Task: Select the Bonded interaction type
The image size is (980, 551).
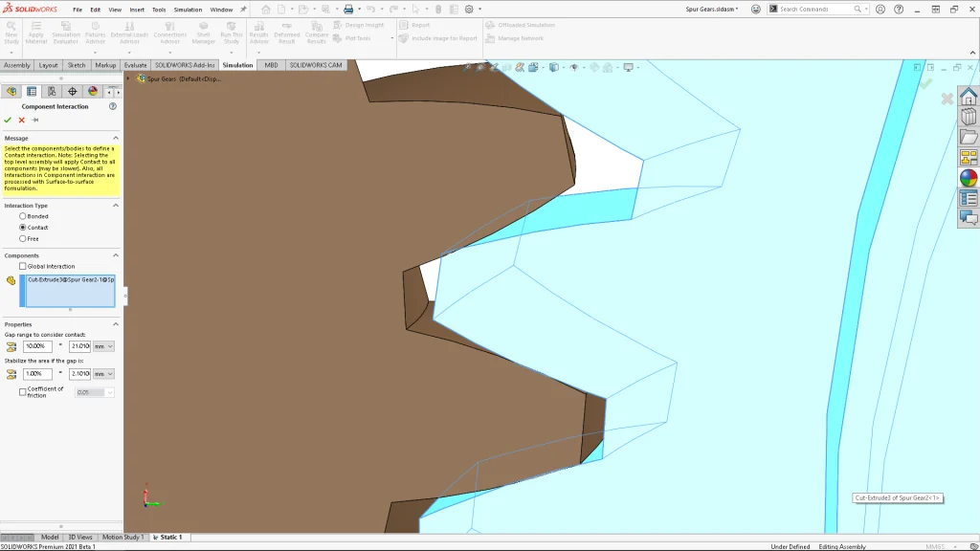Action: [23, 216]
